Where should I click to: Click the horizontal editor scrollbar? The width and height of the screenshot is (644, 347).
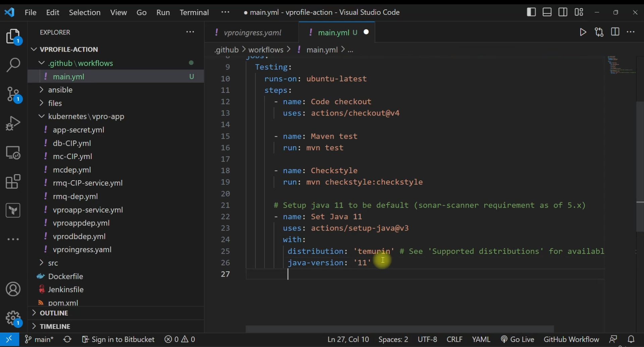(400, 329)
